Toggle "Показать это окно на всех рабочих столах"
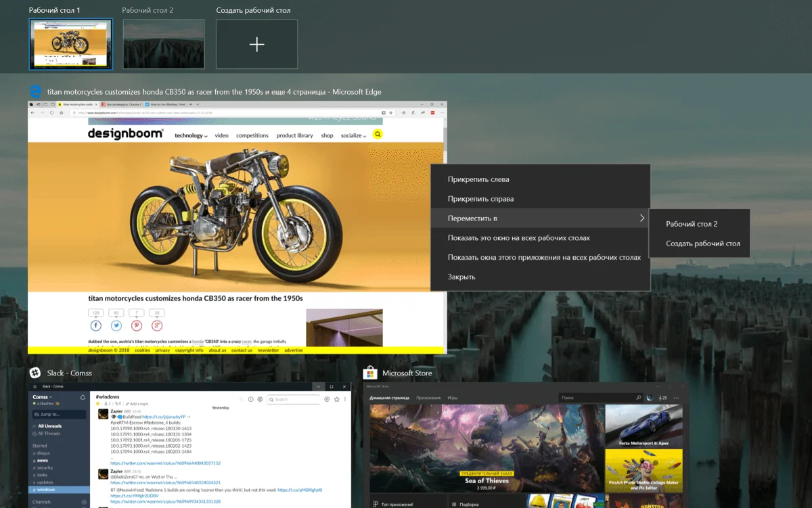Screen dimensions: 812x508 tap(518, 238)
